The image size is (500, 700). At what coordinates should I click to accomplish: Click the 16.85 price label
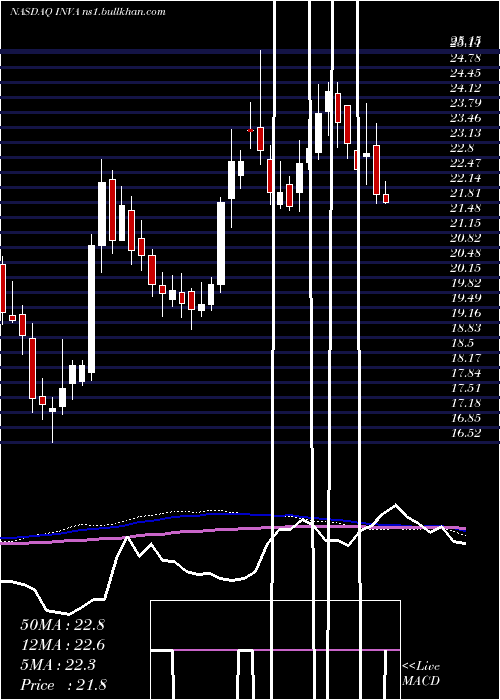[x=466, y=418]
